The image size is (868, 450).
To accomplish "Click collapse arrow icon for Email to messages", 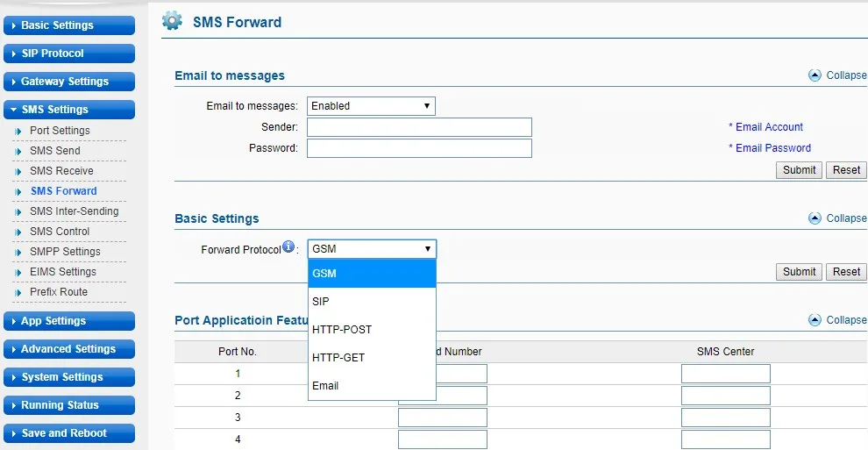I will pyautogui.click(x=815, y=75).
